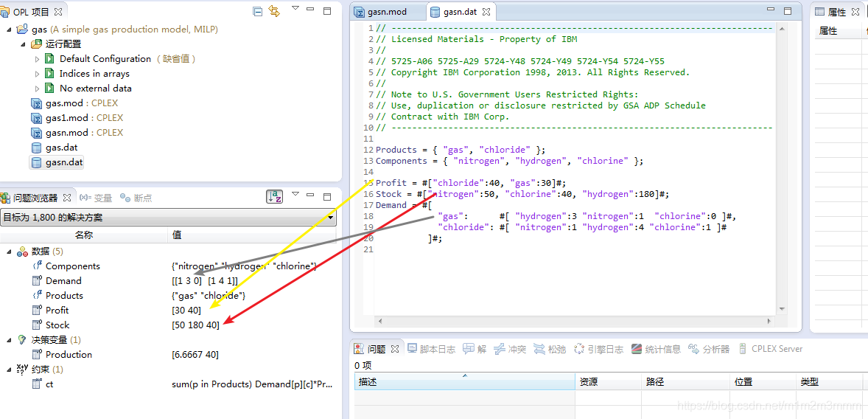Open 冲突 conflicts tab

coord(509,349)
